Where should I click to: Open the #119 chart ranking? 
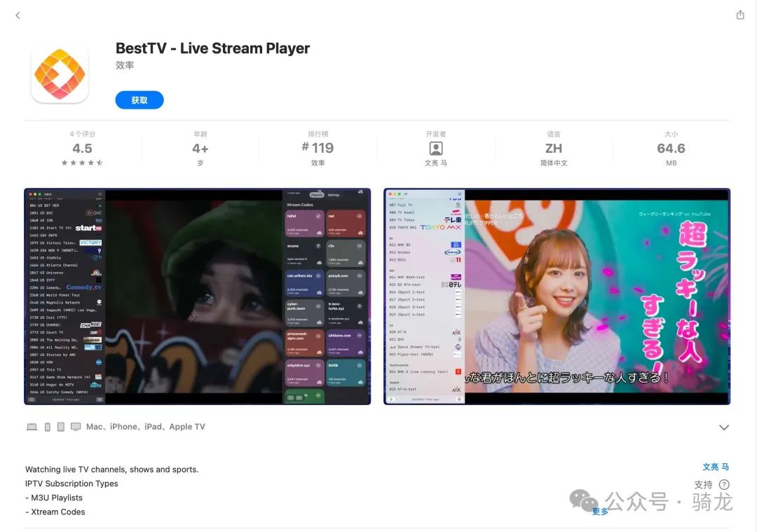[318, 148]
